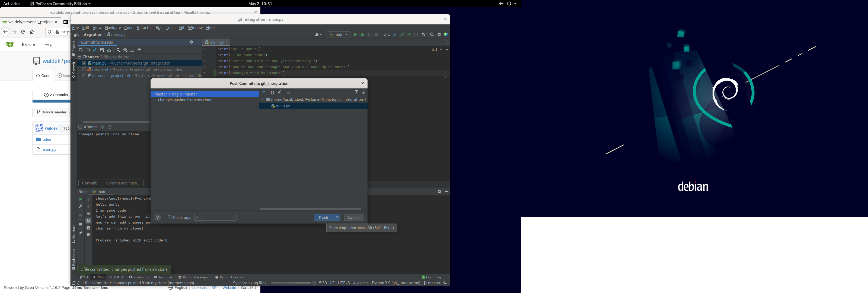
Task: Enable the Amend checkbox
Action: pyautogui.click(x=80, y=127)
